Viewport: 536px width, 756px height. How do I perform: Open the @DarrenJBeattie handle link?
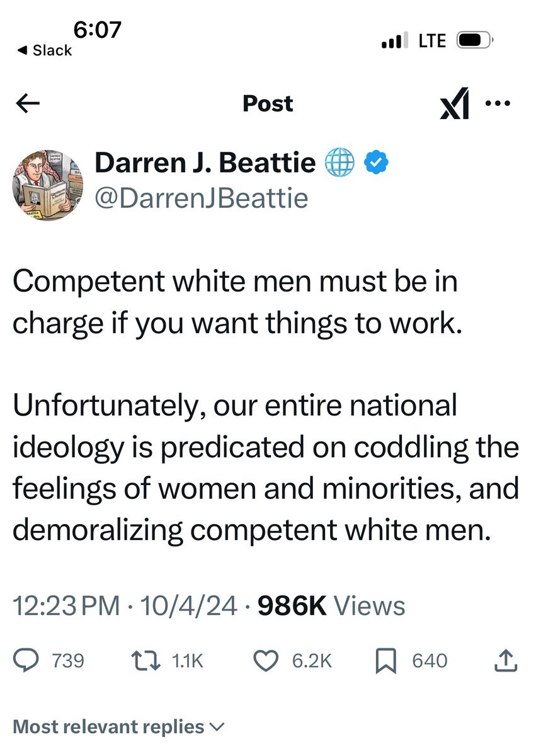(201, 198)
